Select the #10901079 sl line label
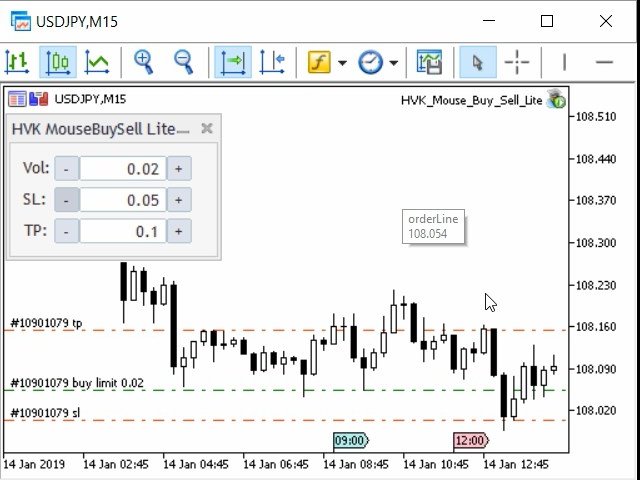The height and width of the screenshot is (480, 640). click(45, 413)
